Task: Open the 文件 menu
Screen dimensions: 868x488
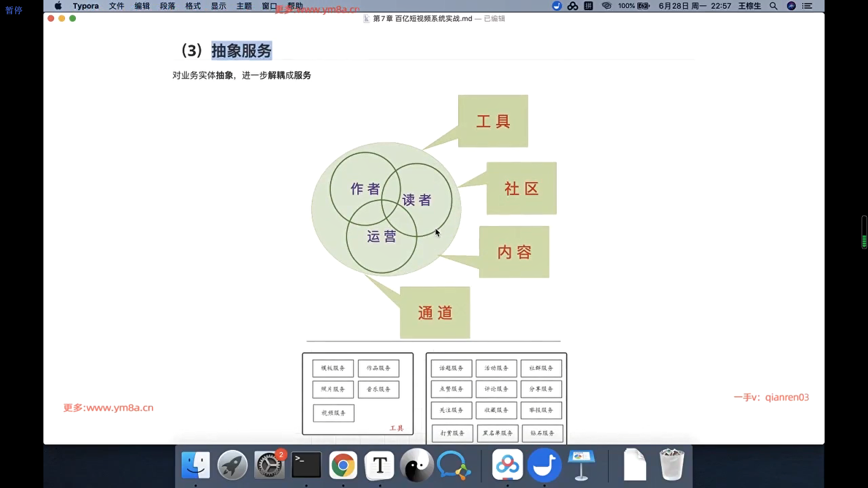Action: point(116,6)
